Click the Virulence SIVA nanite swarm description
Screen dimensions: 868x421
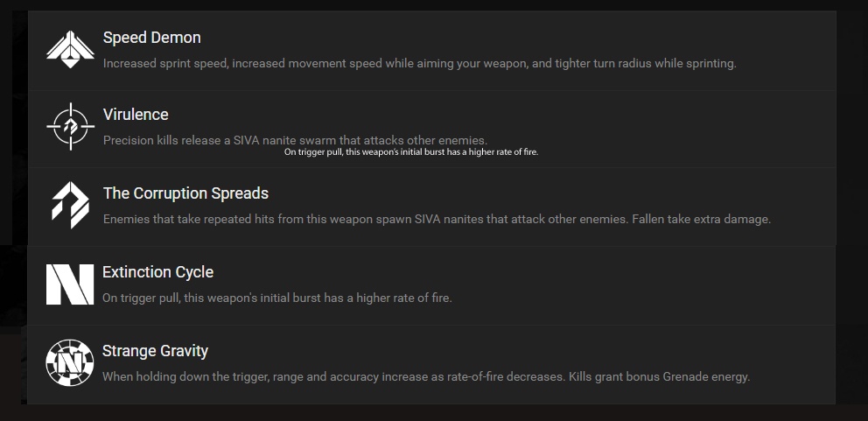pos(295,140)
